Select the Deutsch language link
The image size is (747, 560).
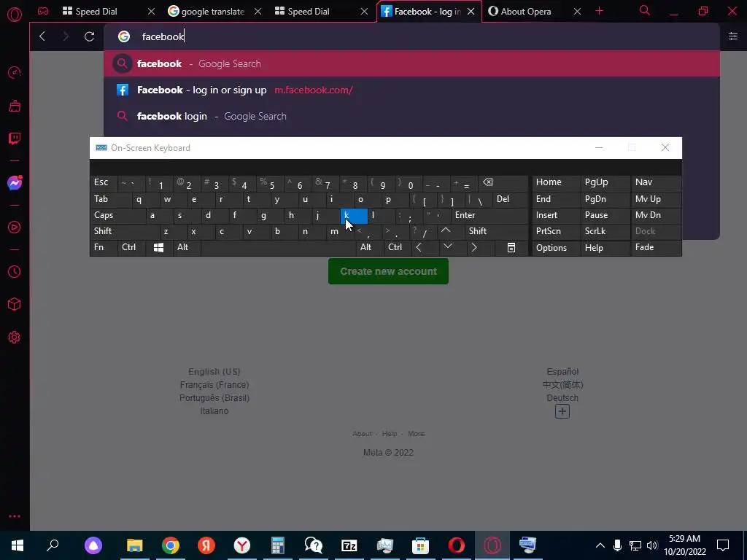tap(562, 397)
